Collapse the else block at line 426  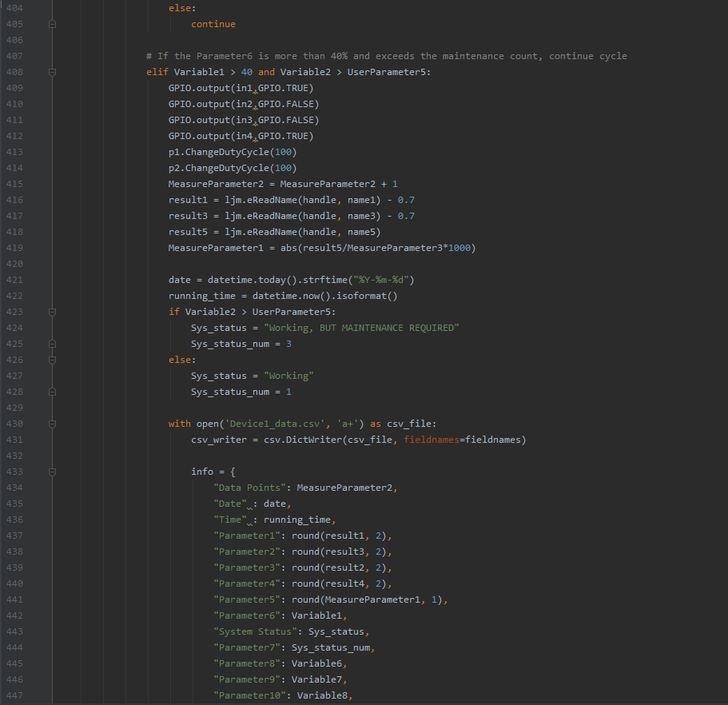(53, 360)
